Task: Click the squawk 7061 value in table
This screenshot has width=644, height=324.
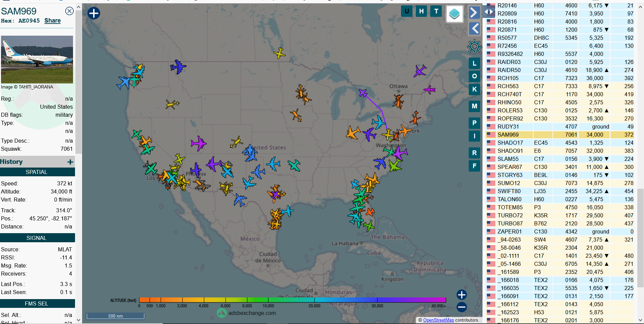Action: [571, 135]
